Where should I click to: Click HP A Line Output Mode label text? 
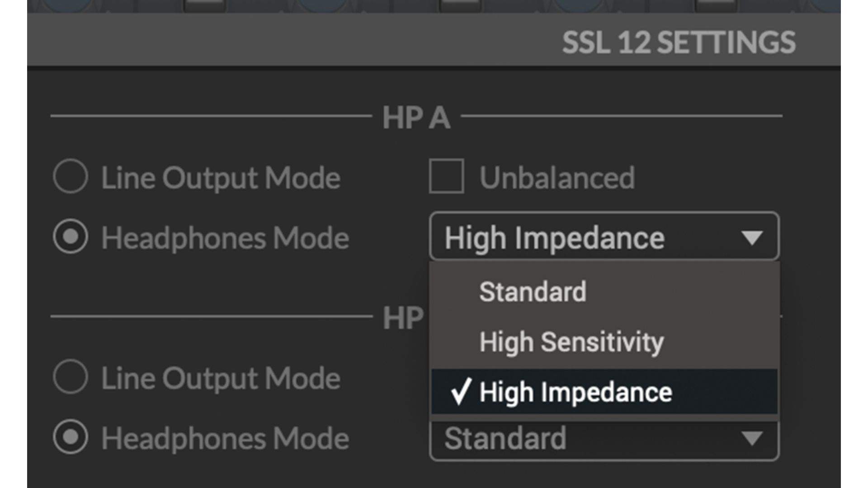coord(221,178)
